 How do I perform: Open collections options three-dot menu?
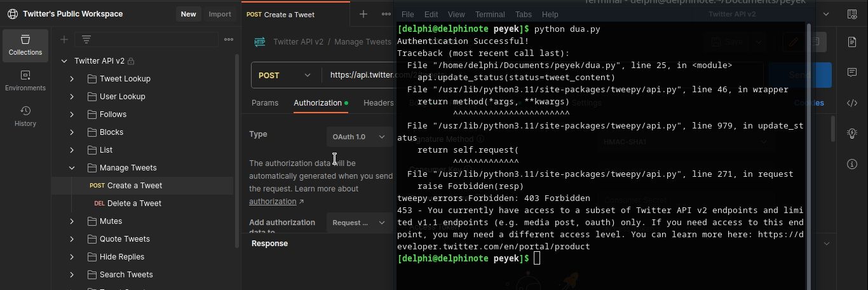[x=229, y=39]
